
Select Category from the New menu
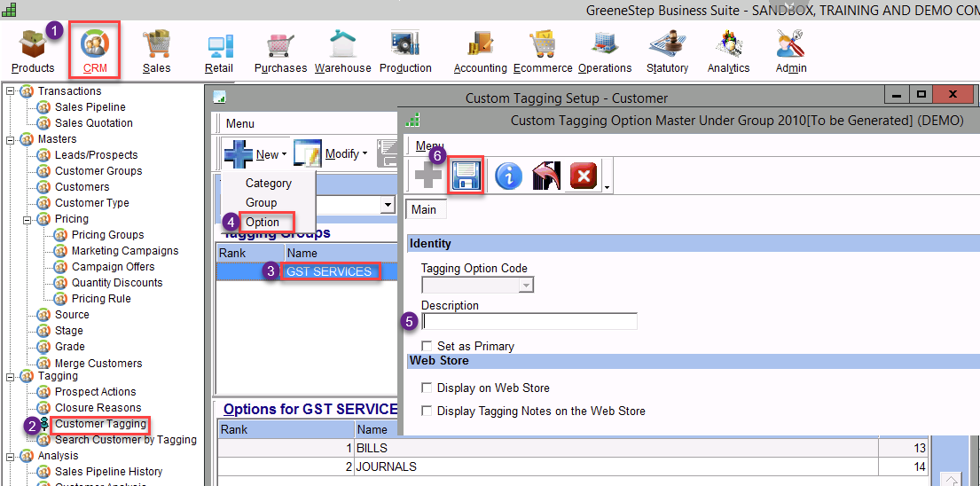point(268,183)
